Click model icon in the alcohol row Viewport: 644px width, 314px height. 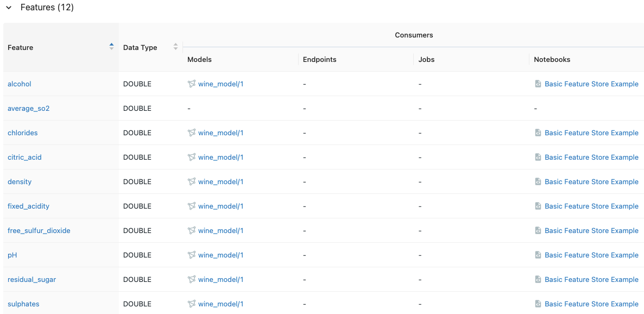(191, 84)
